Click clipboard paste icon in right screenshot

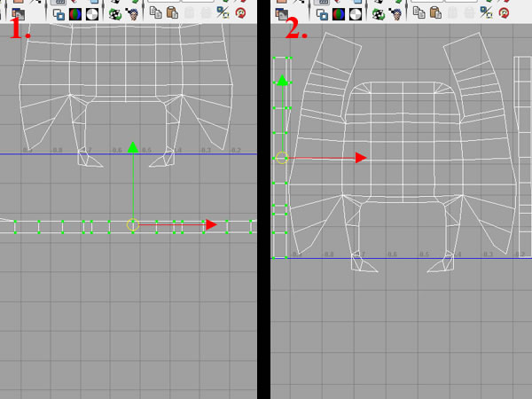tap(435, 13)
